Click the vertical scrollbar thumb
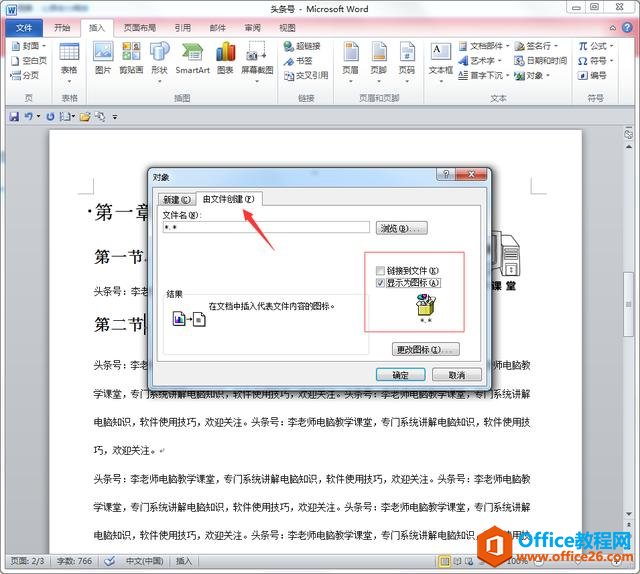Screen dimensions: 640x574 [628, 305]
